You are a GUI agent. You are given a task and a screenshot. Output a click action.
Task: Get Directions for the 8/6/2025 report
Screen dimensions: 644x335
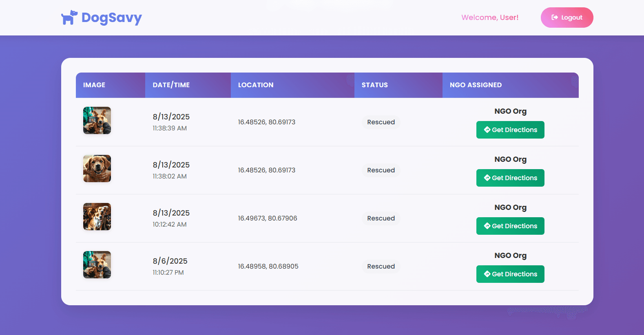[510, 274]
